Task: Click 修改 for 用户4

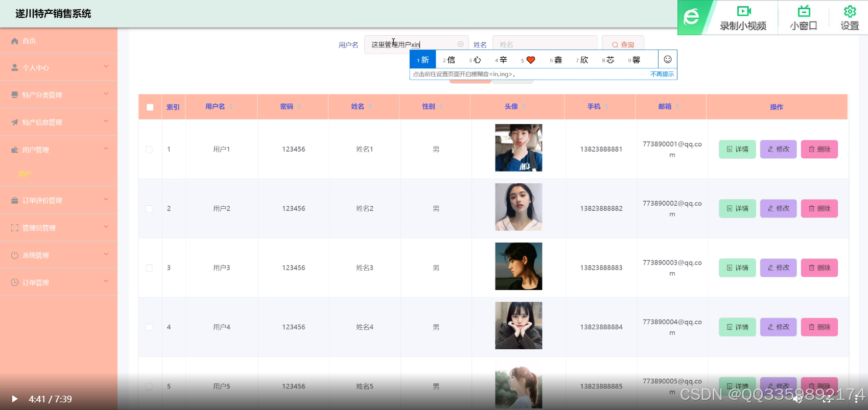Action: (779, 327)
